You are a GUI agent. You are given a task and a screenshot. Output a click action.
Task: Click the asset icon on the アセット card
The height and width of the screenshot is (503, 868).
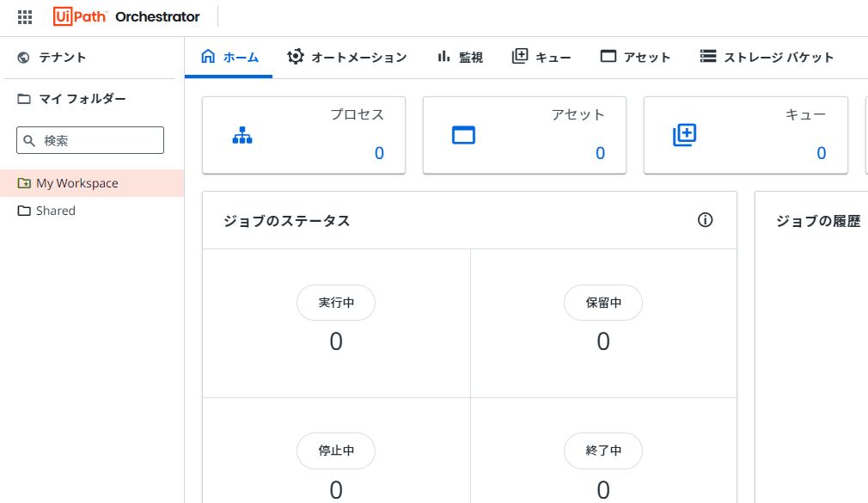coord(463,135)
